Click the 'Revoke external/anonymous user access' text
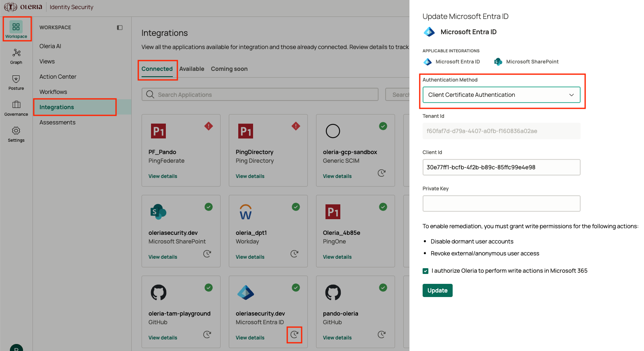644x351 pixels. pos(485,253)
